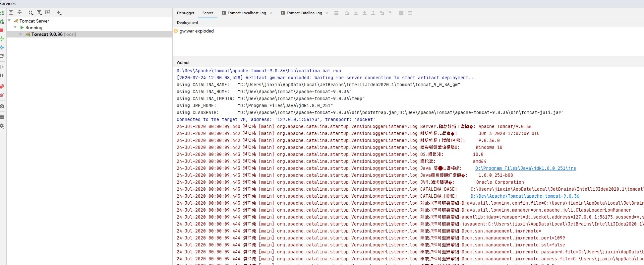The width and height of the screenshot is (644, 265).
Task: Open the jdk1.8.0_251 jre path link
Action: click(x=525, y=168)
